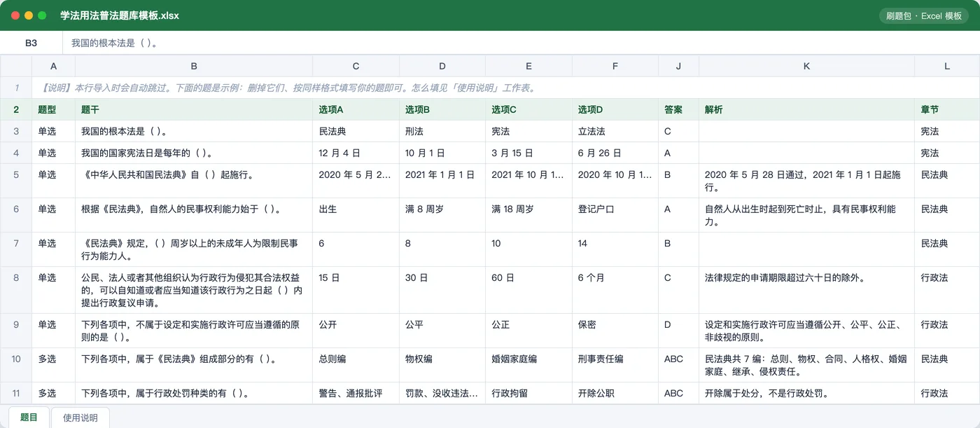Select the cell 刑事责任编
The image size is (980, 428).
pyautogui.click(x=615, y=365)
